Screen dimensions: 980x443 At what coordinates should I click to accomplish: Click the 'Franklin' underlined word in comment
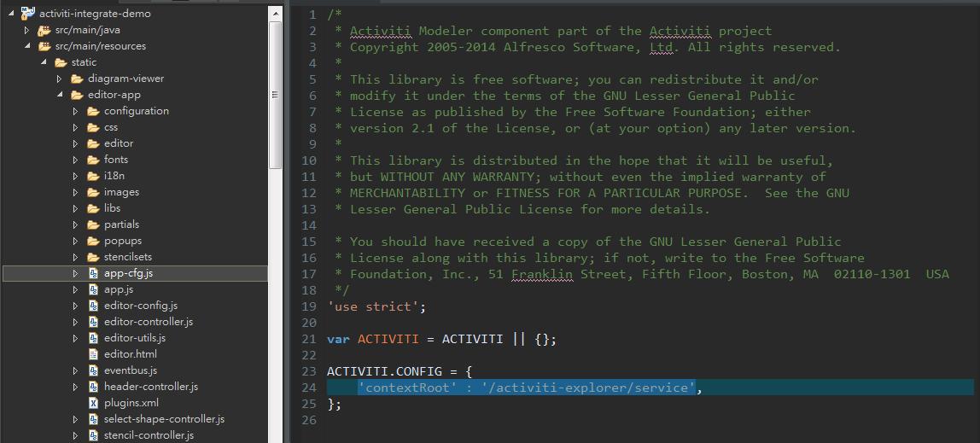coord(542,274)
